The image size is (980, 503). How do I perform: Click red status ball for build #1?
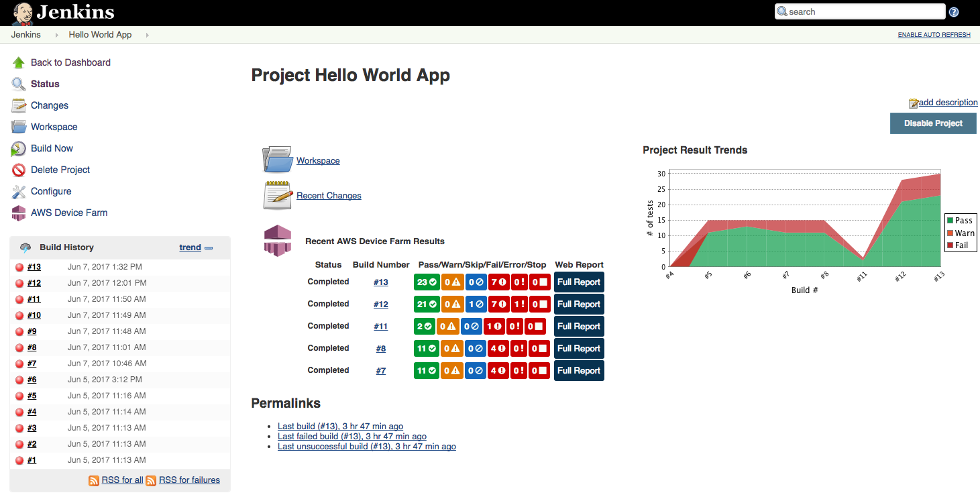click(x=19, y=460)
